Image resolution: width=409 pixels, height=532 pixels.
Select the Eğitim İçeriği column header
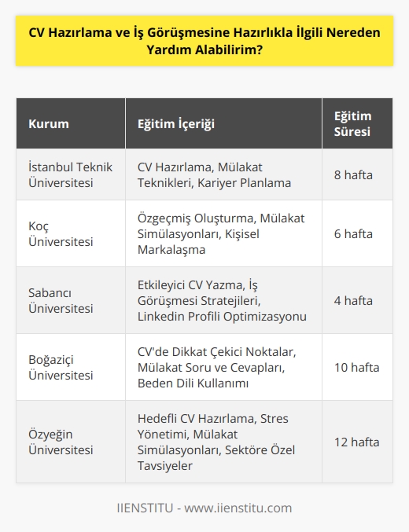point(223,123)
